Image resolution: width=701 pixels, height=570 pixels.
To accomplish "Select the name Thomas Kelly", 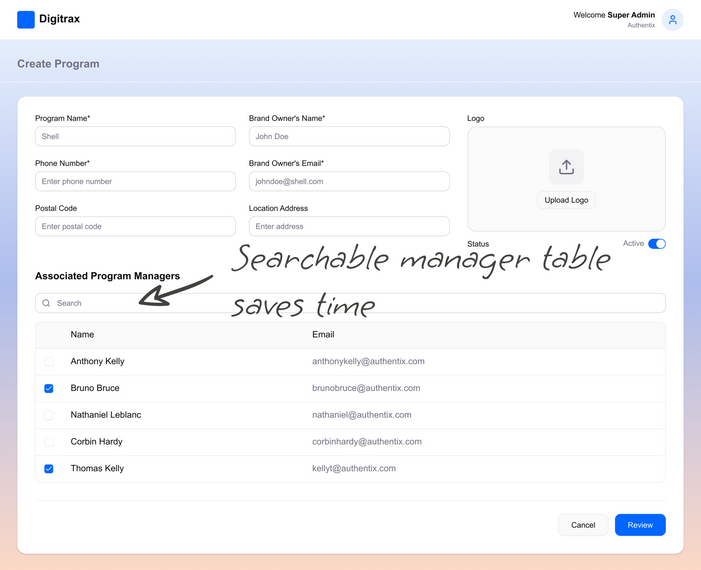I will click(97, 469).
